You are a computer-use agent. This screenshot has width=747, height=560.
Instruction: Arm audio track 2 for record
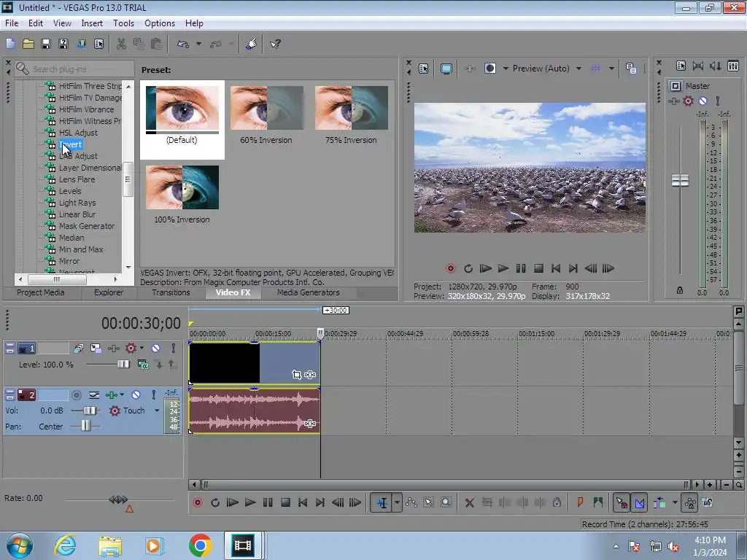(76, 394)
